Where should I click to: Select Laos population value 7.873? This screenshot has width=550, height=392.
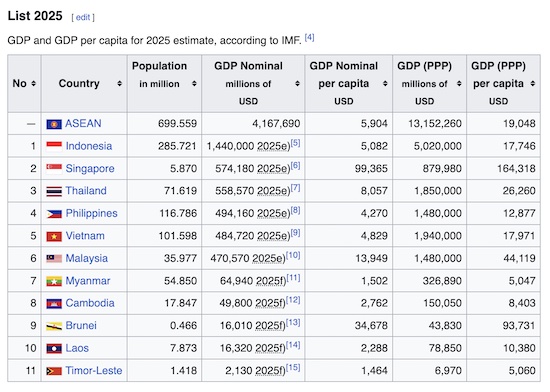click(x=183, y=348)
